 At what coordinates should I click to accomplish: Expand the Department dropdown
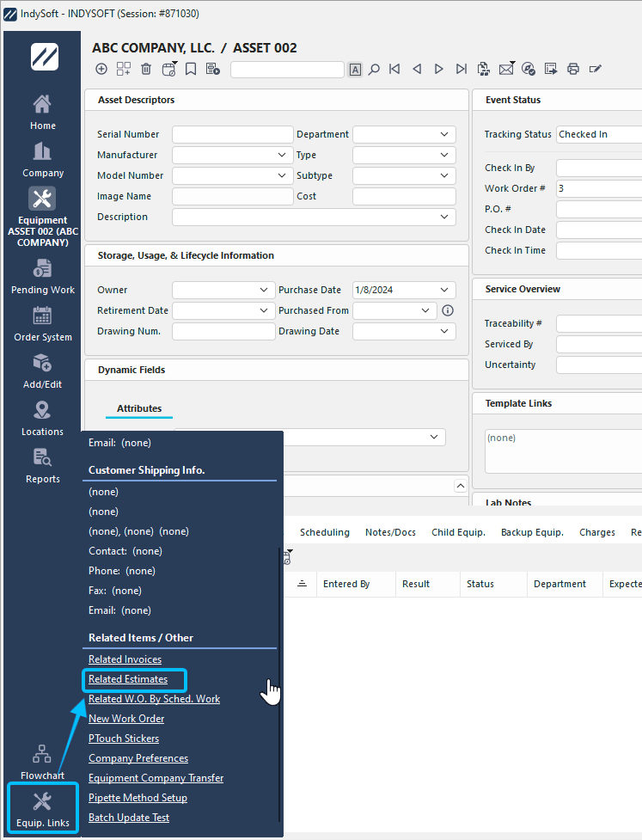444,134
